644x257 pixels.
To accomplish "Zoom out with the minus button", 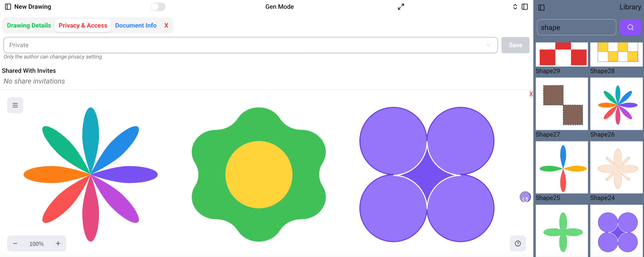I will 15,244.
